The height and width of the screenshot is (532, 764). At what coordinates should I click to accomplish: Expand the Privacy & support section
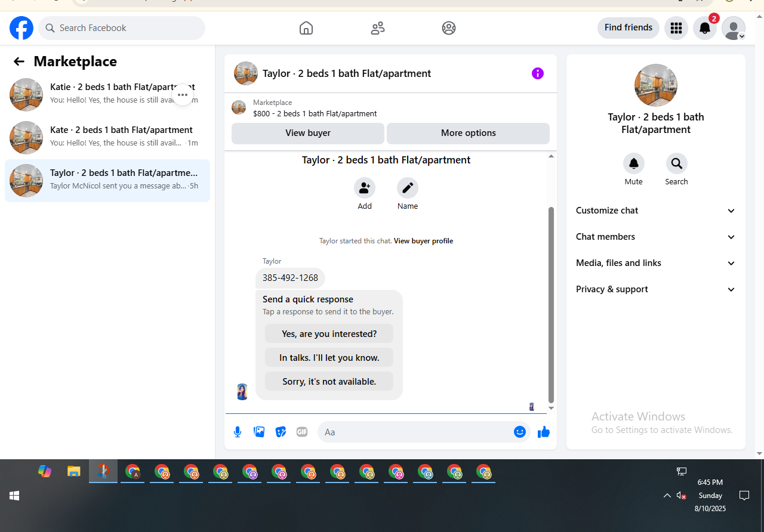click(656, 289)
